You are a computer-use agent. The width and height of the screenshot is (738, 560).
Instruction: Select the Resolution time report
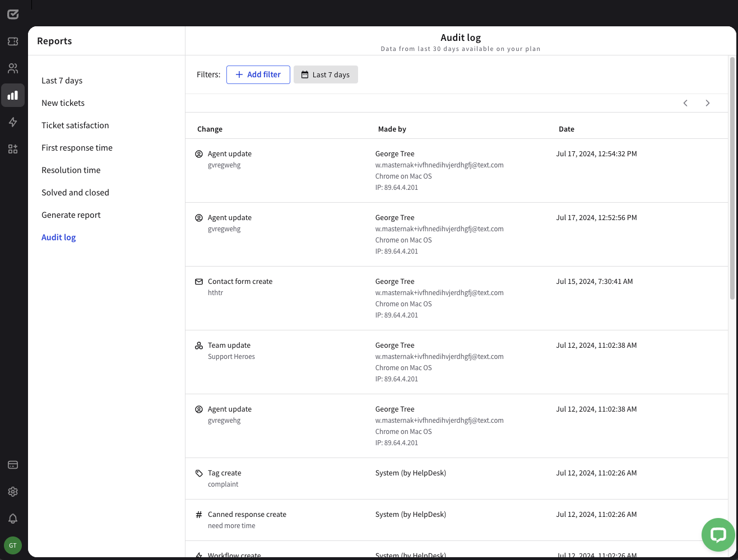click(x=71, y=170)
